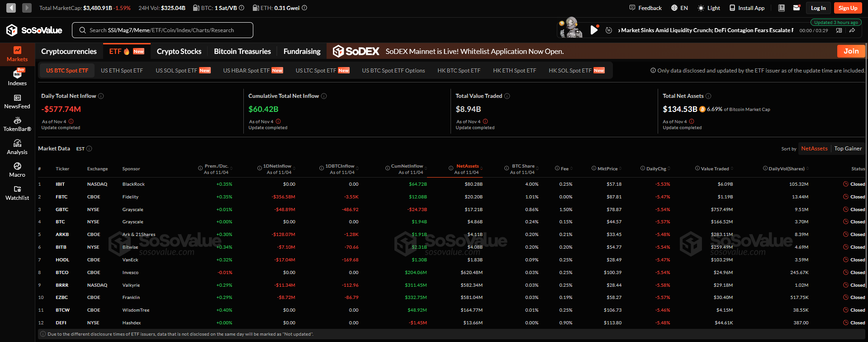
Task: Open Macro section in sidebar
Action: coord(17,170)
